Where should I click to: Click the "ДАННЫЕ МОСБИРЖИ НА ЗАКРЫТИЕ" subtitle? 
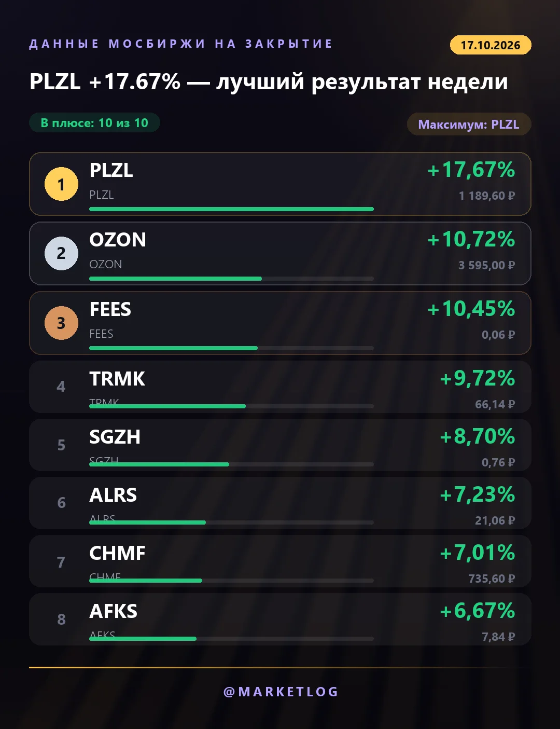click(x=180, y=44)
